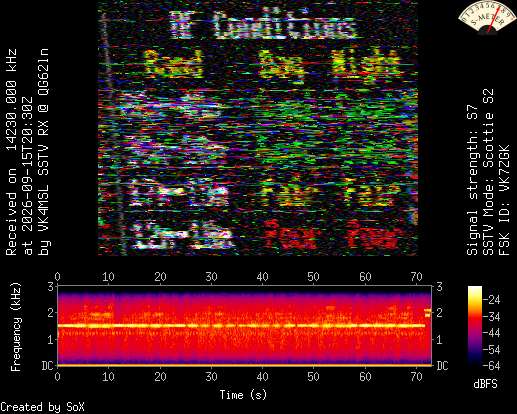Click the '-64' value on dBFS scale

coord(492,366)
